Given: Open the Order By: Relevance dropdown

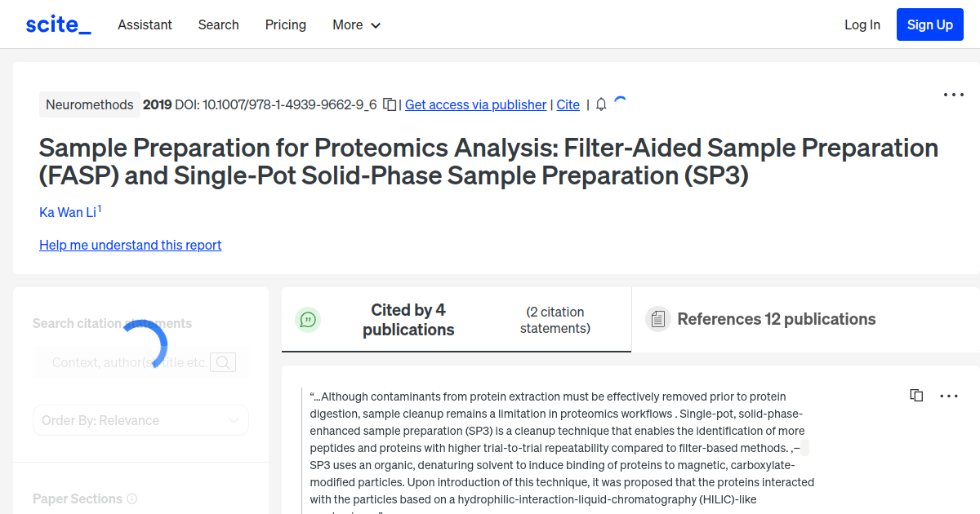Looking at the screenshot, I should tap(140, 419).
